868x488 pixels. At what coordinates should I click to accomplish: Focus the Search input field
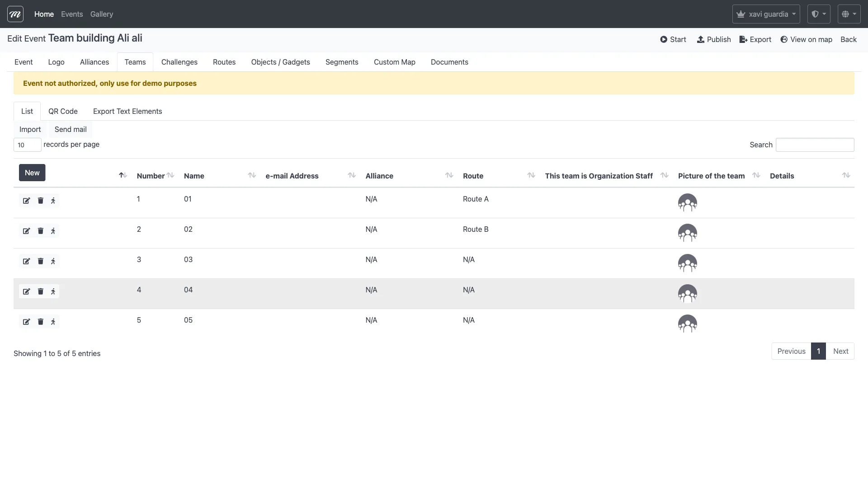(x=815, y=145)
